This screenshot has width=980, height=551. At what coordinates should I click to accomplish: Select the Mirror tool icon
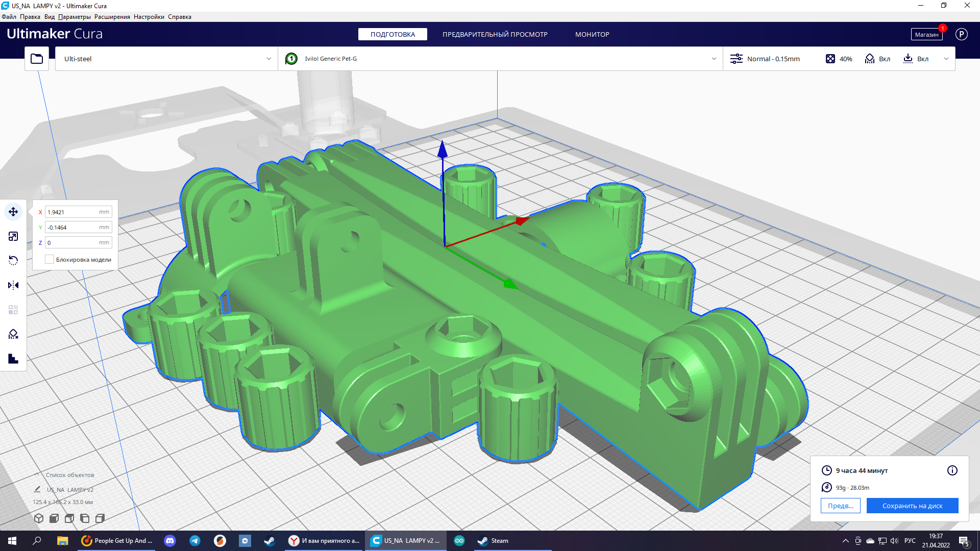tap(13, 285)
